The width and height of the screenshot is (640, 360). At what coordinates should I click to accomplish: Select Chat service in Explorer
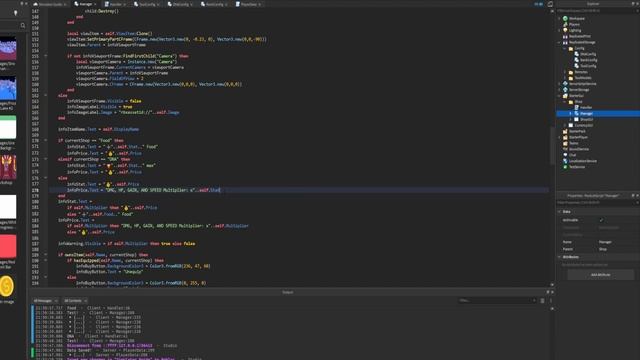click(x=569, y=155)
